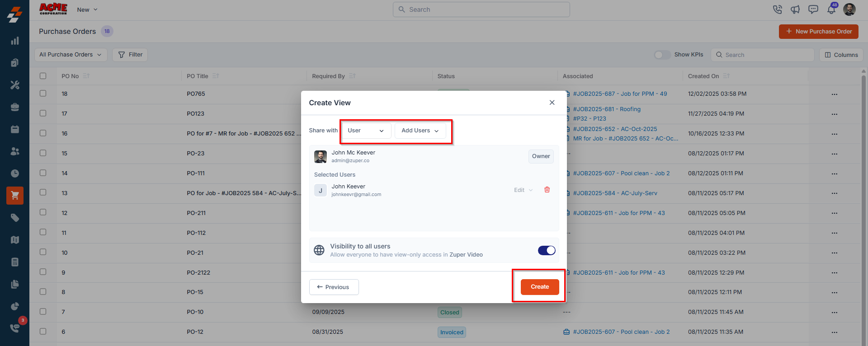
Task: Check the checkbox for PO number 14
Action: (43, 173)
